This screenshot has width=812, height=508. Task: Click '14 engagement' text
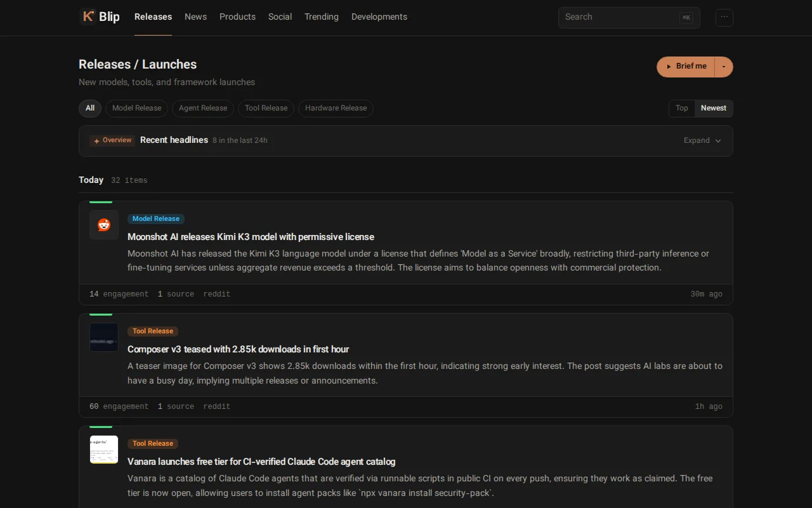click(119, 295)
